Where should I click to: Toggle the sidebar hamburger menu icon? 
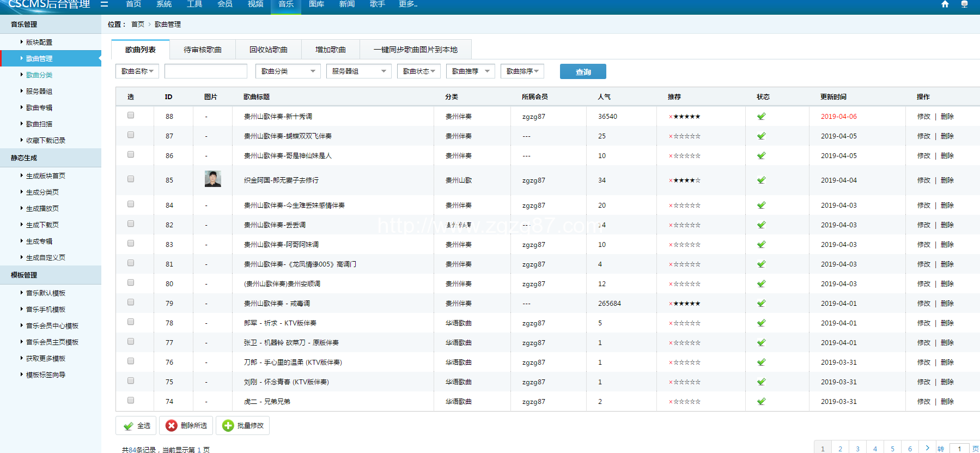[105, 4]
